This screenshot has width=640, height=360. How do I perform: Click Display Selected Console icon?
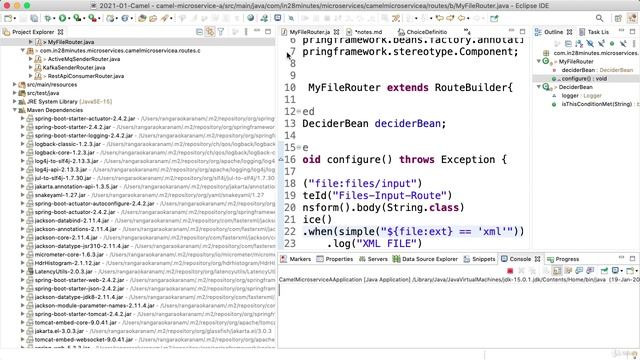pos(616,271)
